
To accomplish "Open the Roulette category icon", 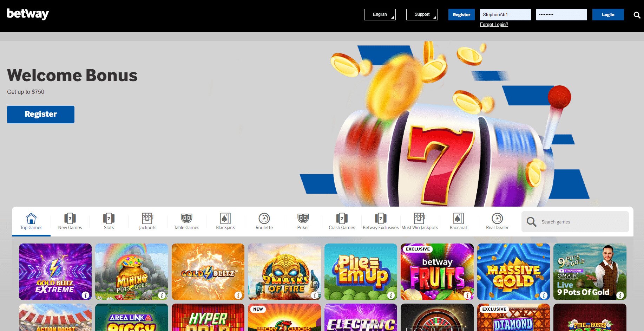I will (x=264, y=219).
